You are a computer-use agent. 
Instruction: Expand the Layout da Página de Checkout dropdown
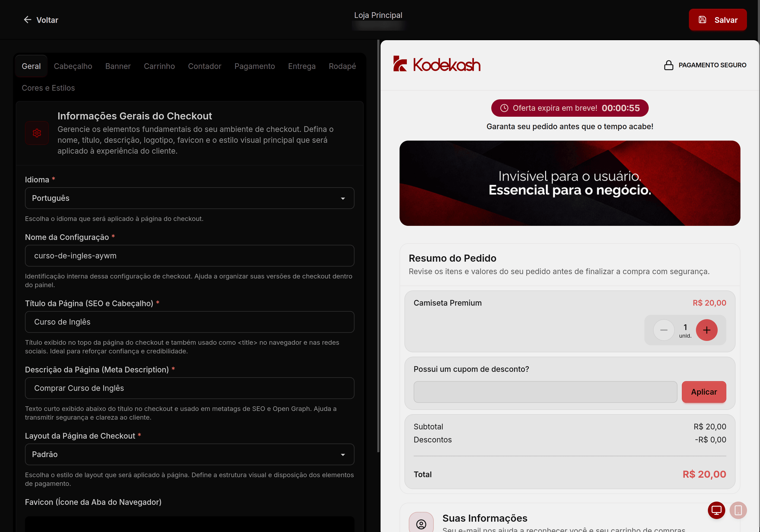(189, 454)
